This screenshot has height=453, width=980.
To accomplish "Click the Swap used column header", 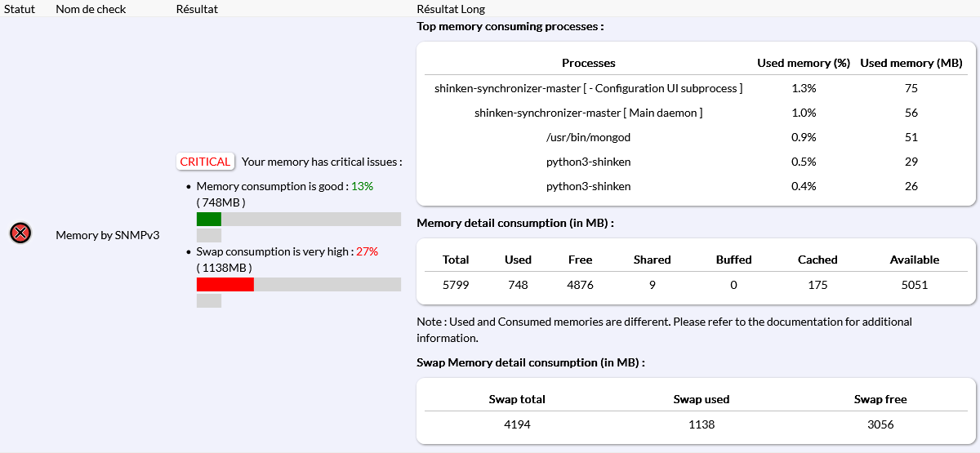I will (x=701, y=399).
